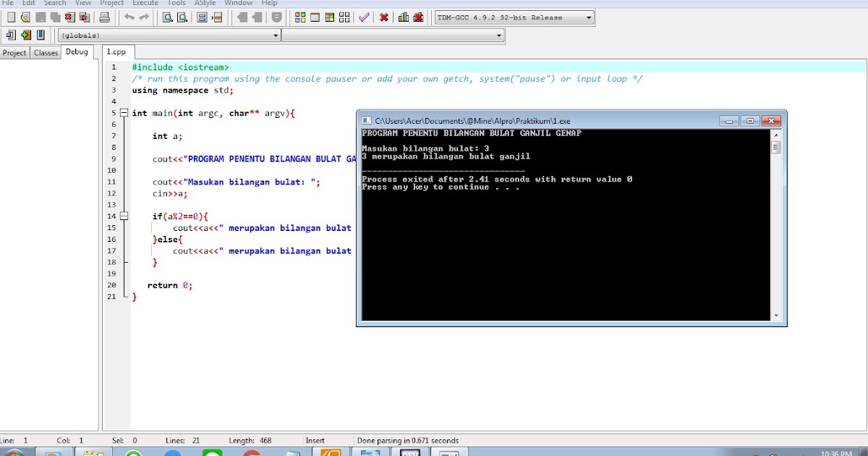Viewport: 868px width, 456px height.
Task: Redo the edit via toolbar arrow
Action: click(x=144, y=17)
